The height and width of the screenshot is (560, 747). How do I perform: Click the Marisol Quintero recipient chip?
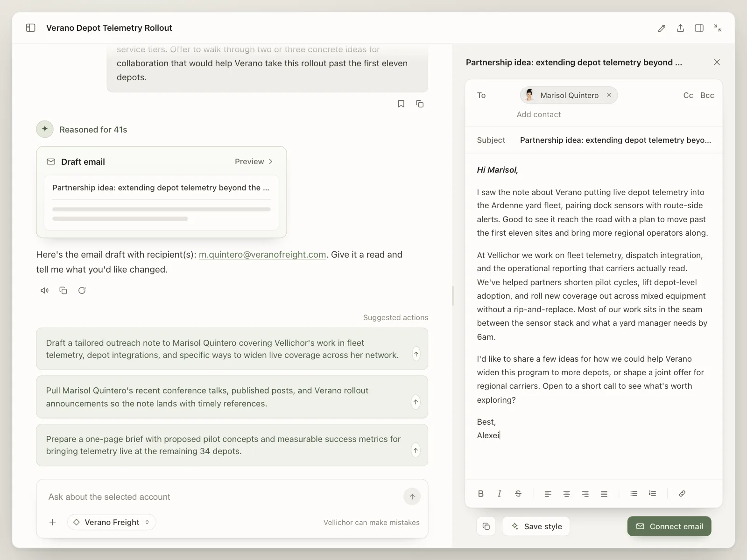(x=569, y=95)
